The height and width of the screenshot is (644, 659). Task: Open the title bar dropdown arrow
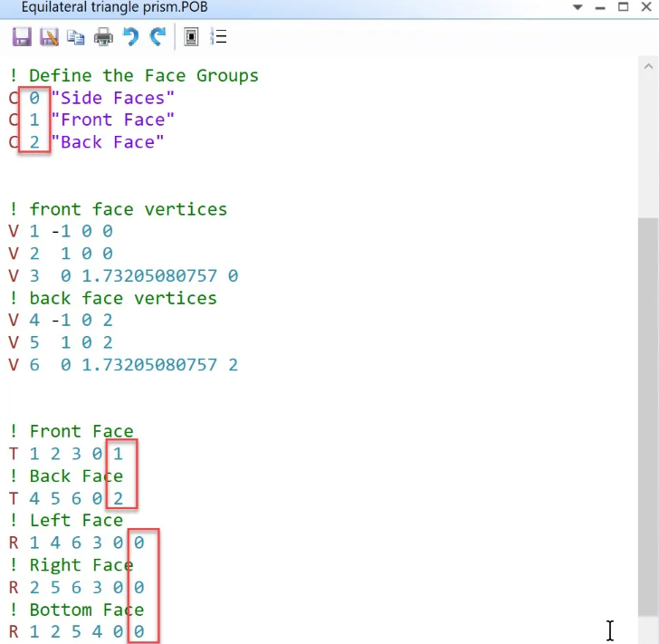point(578,7)
